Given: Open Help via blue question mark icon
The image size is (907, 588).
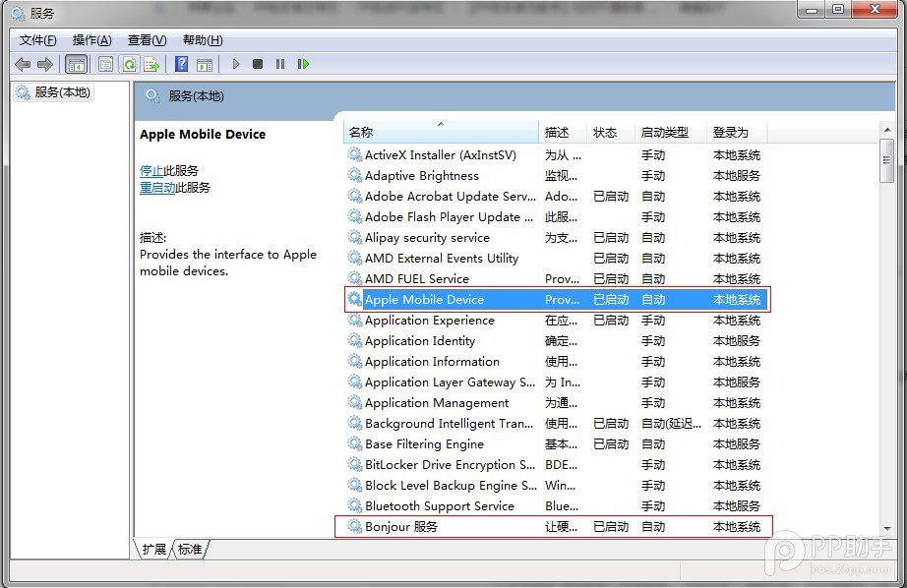Looking at the screenshot, I should 181,65.
